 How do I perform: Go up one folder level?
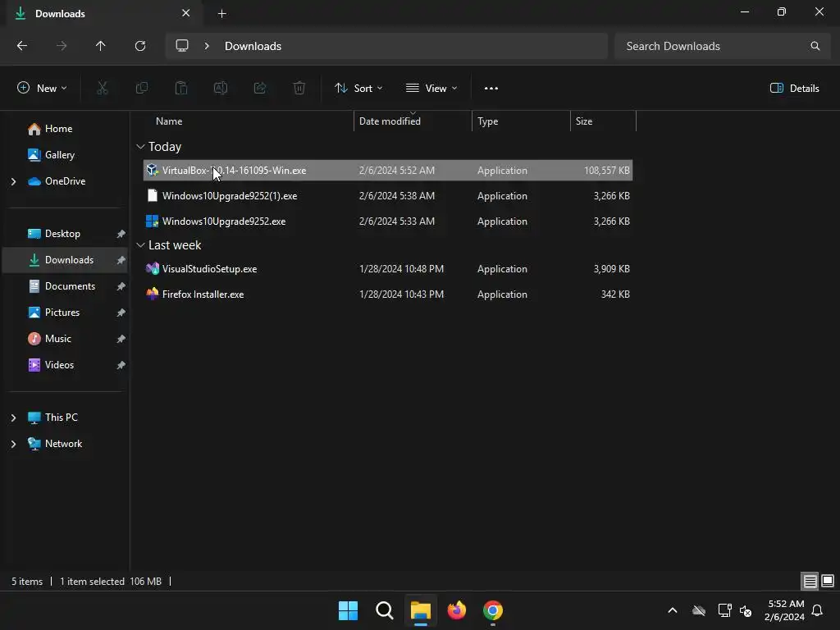101,46
